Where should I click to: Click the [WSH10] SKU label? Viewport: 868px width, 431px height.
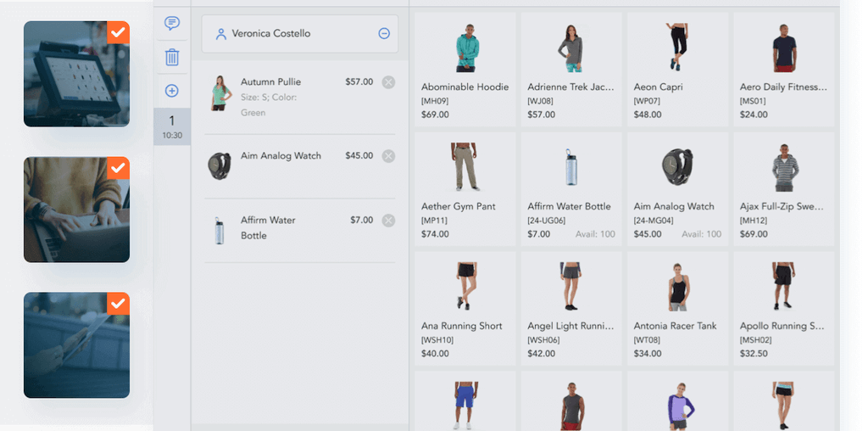[x=437, y=340]
